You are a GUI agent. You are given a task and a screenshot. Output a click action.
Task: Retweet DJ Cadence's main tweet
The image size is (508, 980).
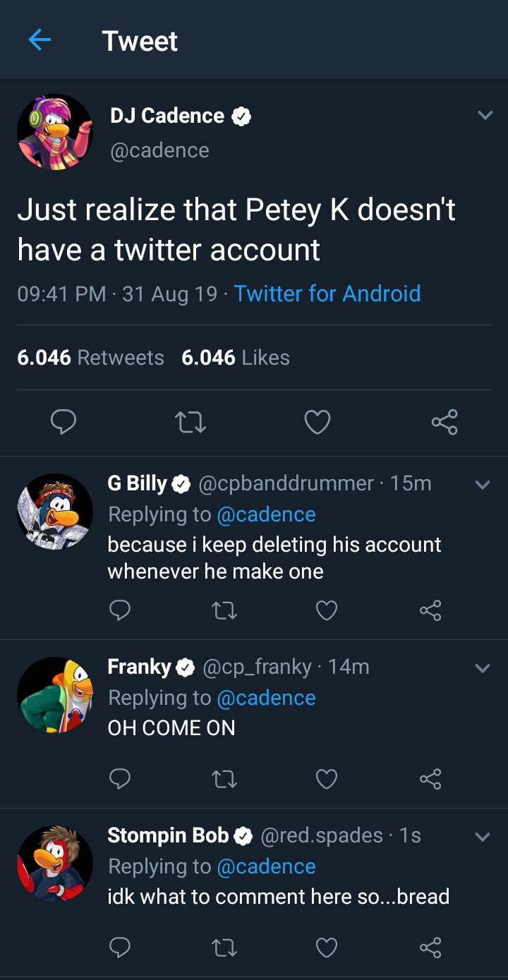point(190,422)
